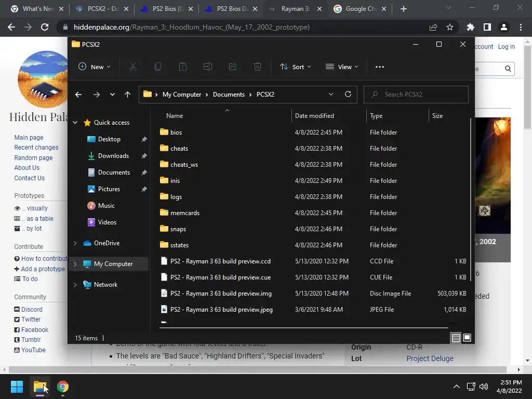The image size is (532, 399).
Task: Click the Explorer vertical scrollbar
Action: [470, 199]
